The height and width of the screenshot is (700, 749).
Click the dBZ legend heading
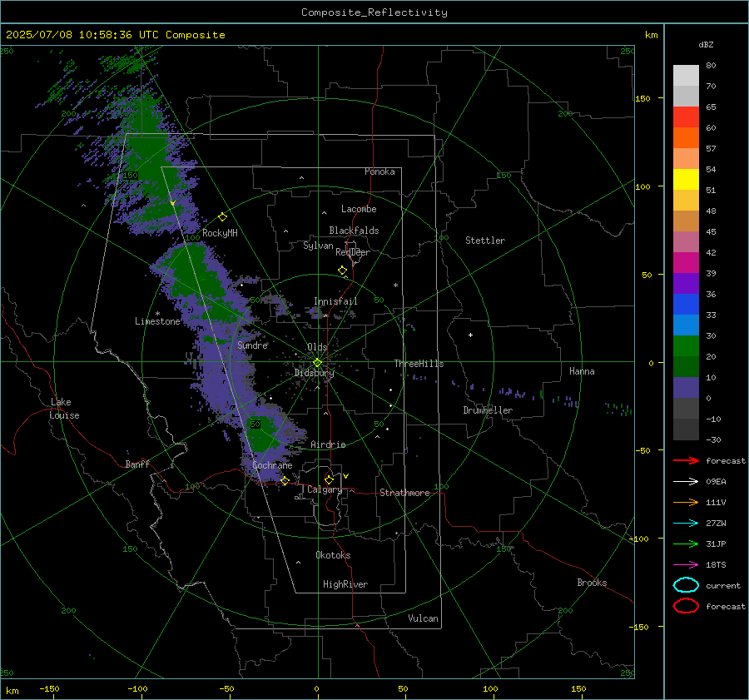click(706, 45)
